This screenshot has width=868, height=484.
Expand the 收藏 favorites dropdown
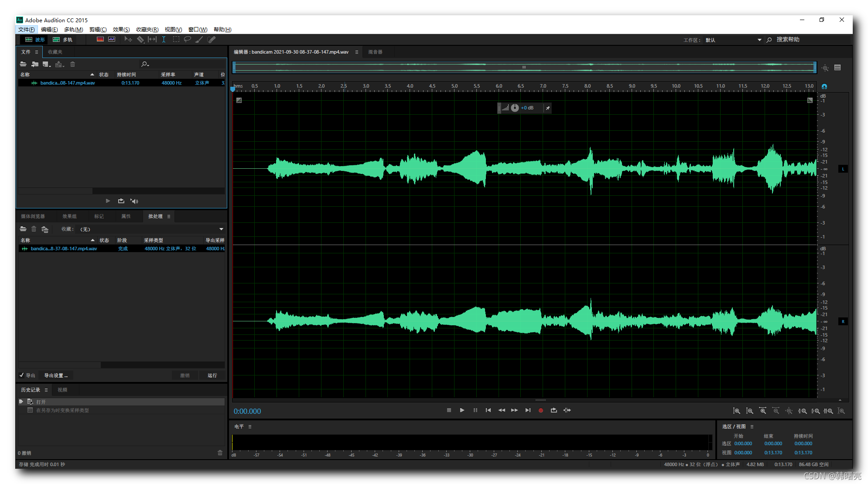point(221,229)
